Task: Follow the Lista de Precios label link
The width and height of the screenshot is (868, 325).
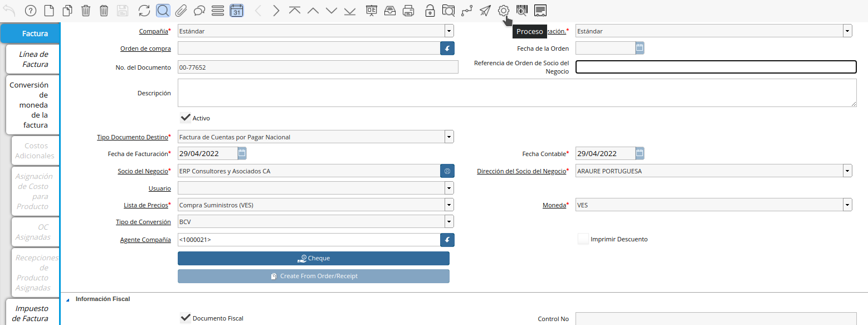Action: coord(146,205)
